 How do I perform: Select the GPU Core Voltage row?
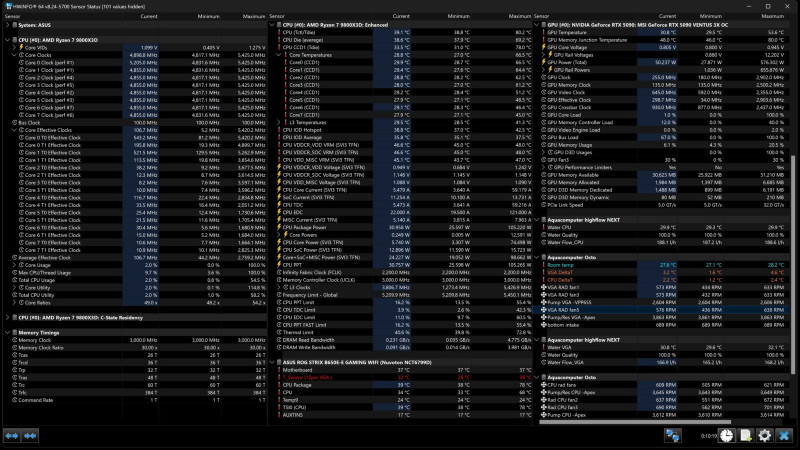tap(660, 47)
